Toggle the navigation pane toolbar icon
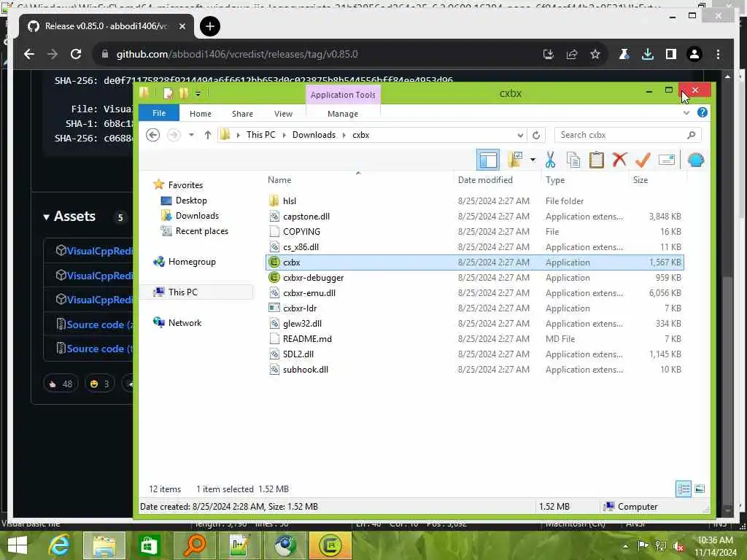Image resolution: width=747 pixels, height=560 pixels. click(488, 160)
